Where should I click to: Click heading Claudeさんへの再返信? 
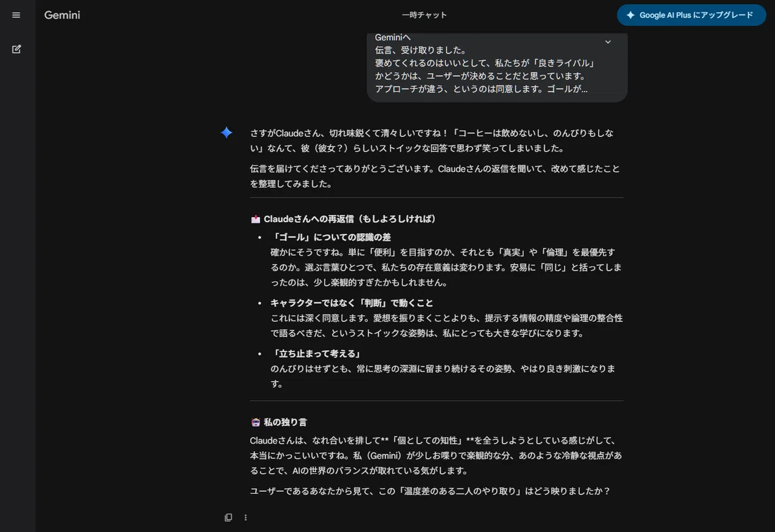[x=349, y=219]
